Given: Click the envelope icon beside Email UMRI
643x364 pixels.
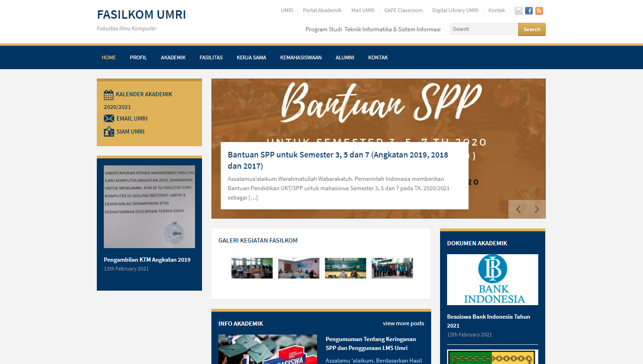Looking at the screenshot, I should tap(109, 119).
